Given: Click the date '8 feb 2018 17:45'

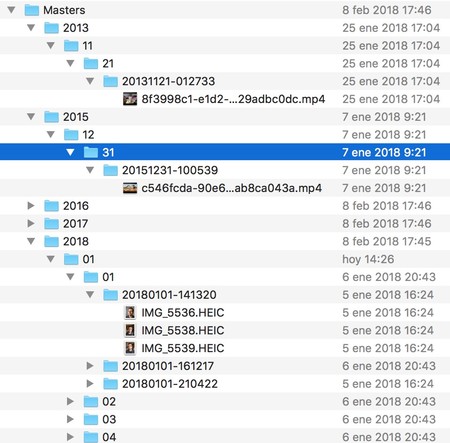Looking at the screenshot, I should [x=387, y=241].
